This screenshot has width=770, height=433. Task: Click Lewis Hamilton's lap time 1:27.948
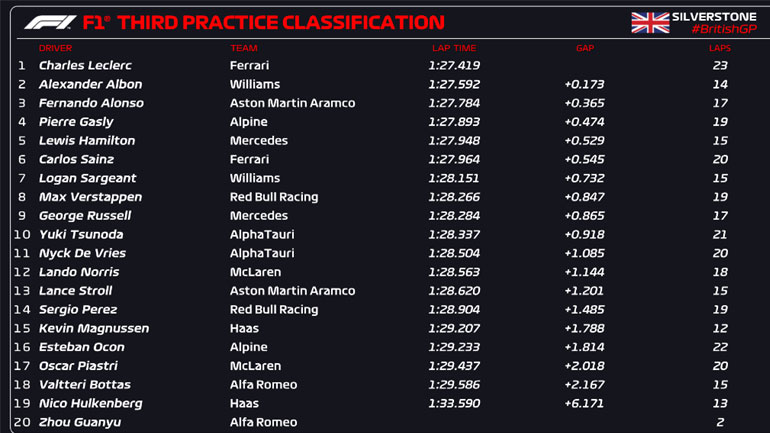[453, 141]
